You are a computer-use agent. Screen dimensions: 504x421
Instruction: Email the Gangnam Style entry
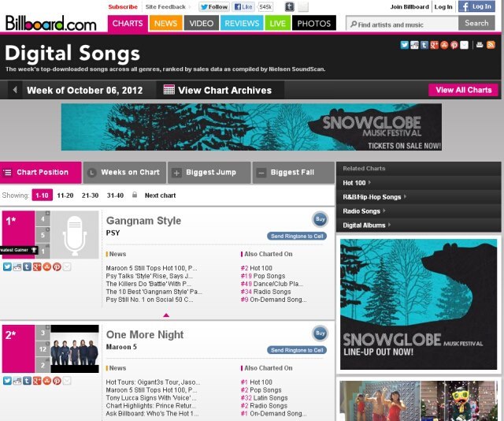coord(67,266)
